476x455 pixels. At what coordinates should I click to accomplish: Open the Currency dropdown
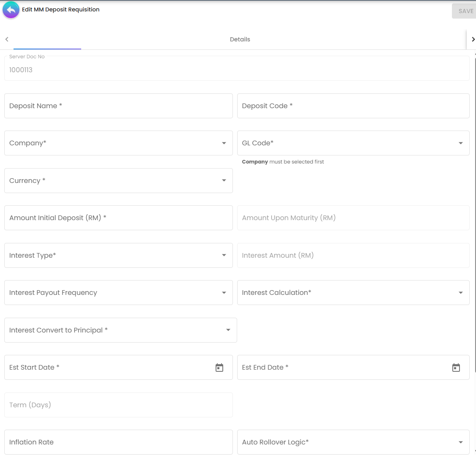click(x=118, y=180)
